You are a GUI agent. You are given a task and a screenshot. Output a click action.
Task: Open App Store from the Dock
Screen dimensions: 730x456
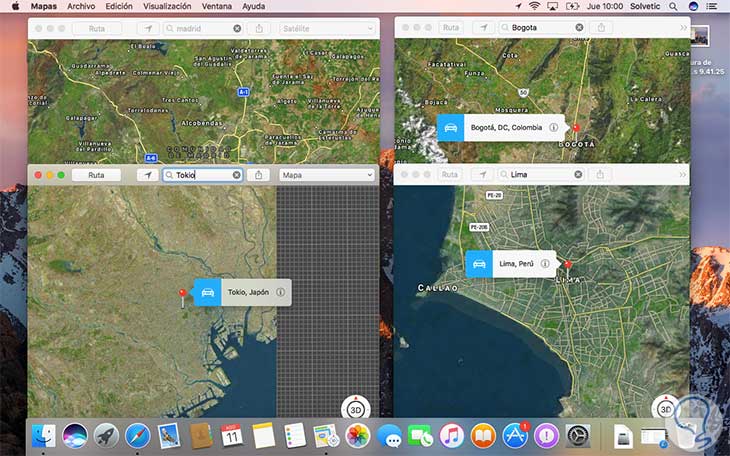[x=515, y=436]
